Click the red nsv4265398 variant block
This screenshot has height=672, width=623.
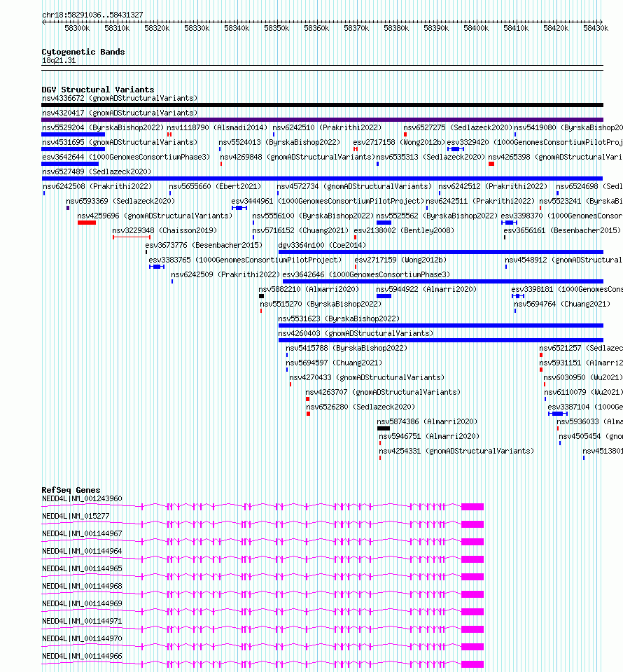coord(491,164)
